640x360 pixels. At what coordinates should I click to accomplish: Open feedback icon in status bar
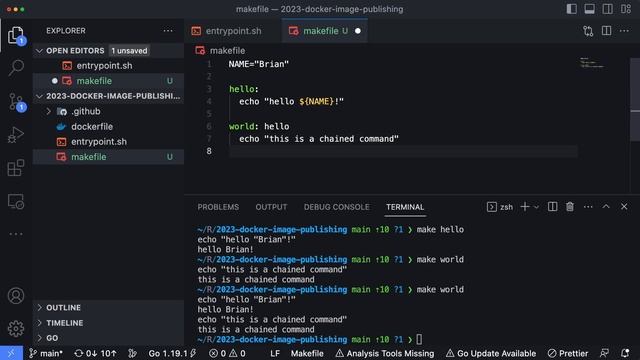(x=604, y=353)
